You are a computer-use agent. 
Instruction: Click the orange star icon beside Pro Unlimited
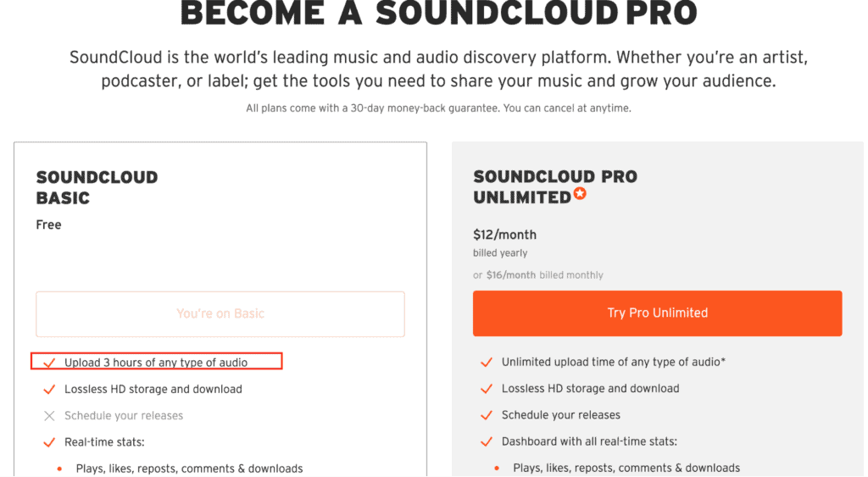click(x=580, y=194)
